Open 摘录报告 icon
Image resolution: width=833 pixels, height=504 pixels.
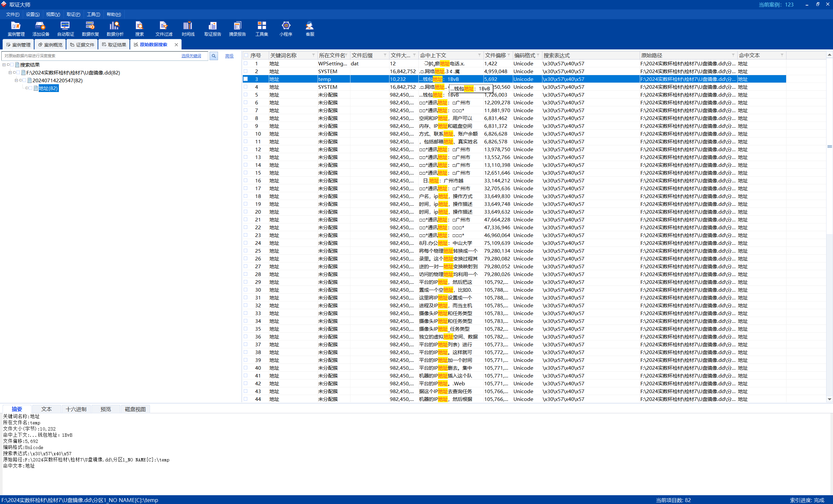tap(237, 29)
